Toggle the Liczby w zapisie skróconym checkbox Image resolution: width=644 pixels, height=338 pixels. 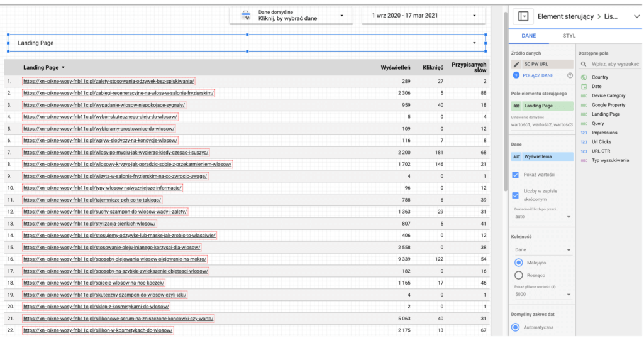(x=516, y=195)
